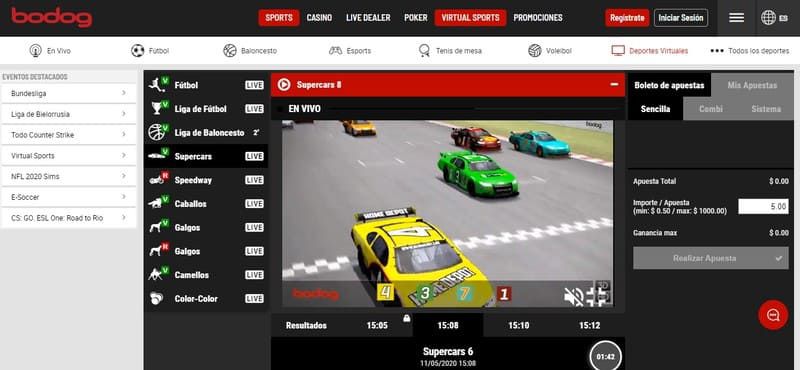View Promociones page
The image size is (800, 370).
point(538,18)
